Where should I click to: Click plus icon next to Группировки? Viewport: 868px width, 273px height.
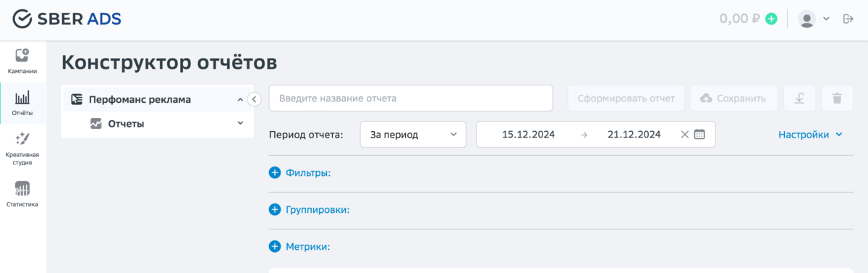[274, 209]
